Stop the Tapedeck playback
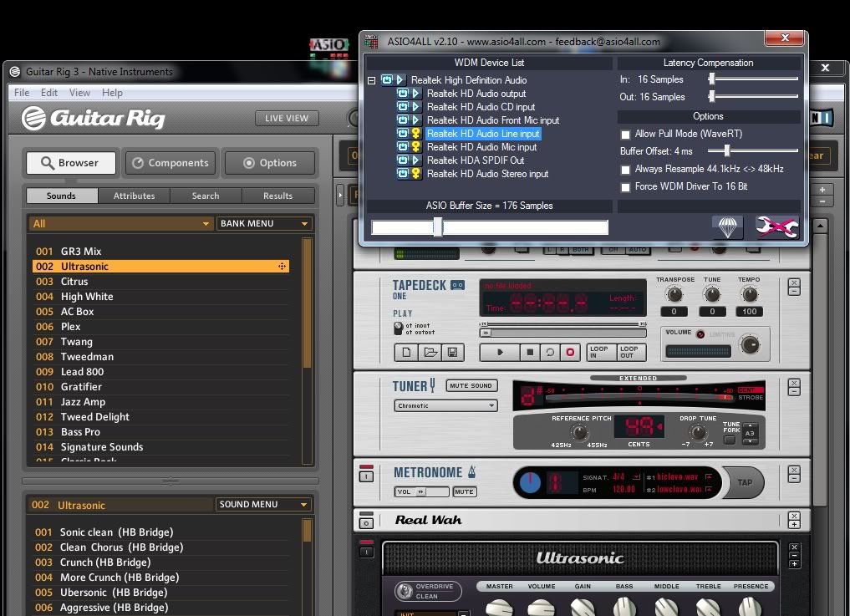 (530, 353)
